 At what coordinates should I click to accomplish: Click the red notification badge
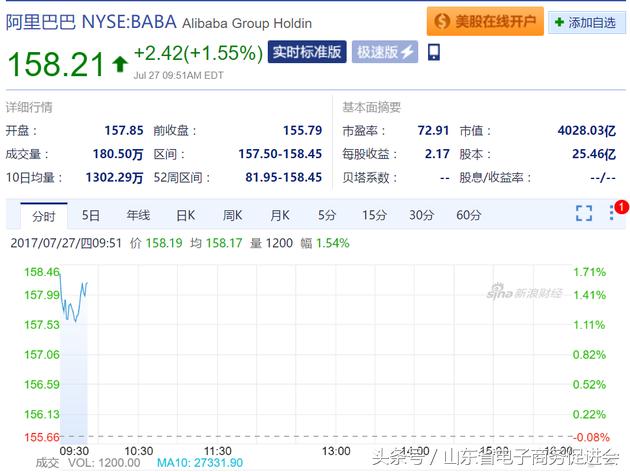click(x=621, y=207)
